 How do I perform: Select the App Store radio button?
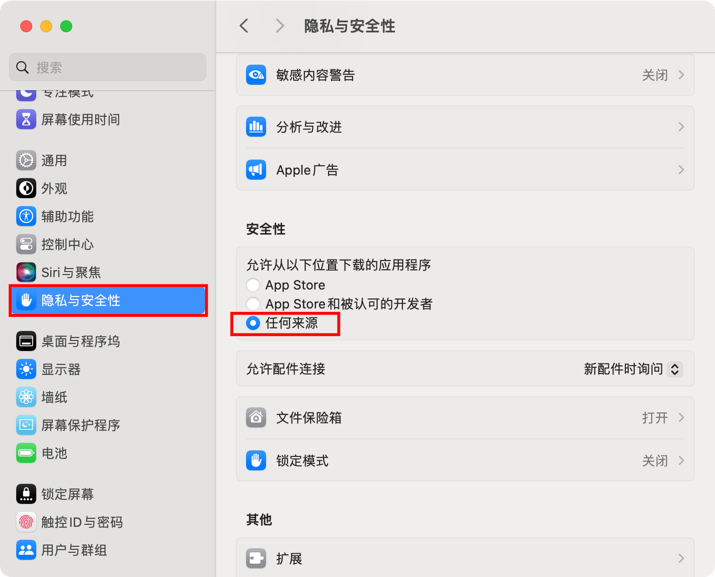(x=253, y=285)
